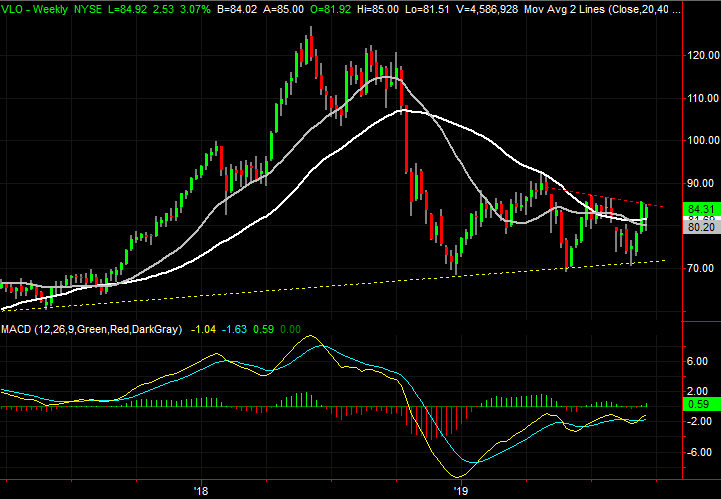This screenshot has height=499, width=721.
Task: Click the MACD zero value '0.00' in title
Action: tap(290, 329)
